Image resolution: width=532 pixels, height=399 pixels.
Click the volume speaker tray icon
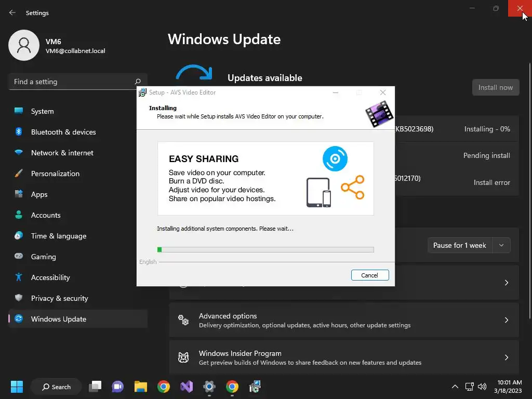(x=482, y=387)
